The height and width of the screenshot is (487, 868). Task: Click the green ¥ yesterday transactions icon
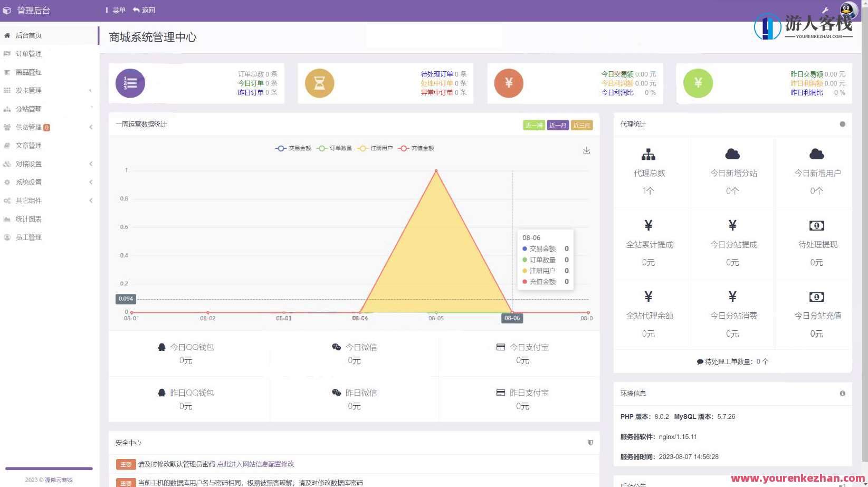(698, 83)
